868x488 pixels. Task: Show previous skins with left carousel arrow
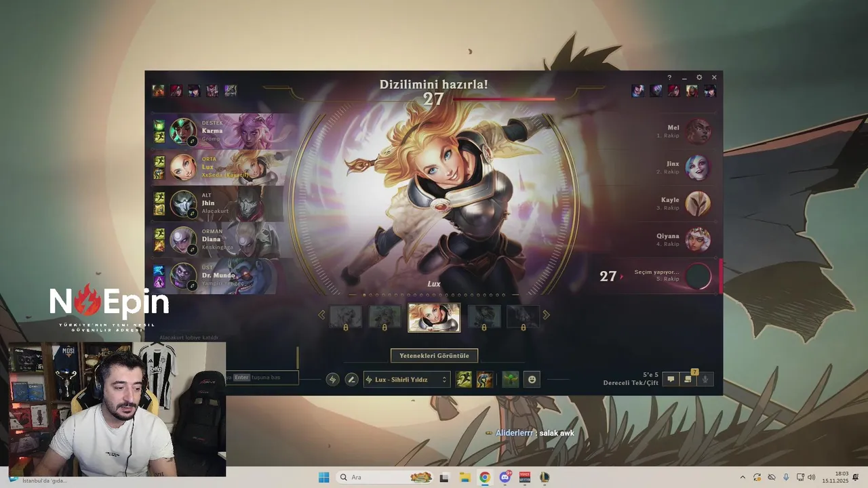[x=321, y=314]
